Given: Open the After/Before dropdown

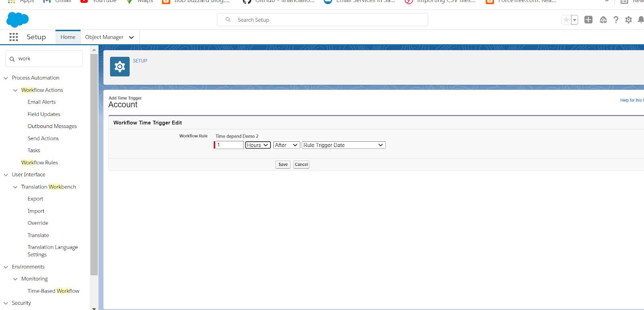Looking at the screenshot, I should 286,145.
